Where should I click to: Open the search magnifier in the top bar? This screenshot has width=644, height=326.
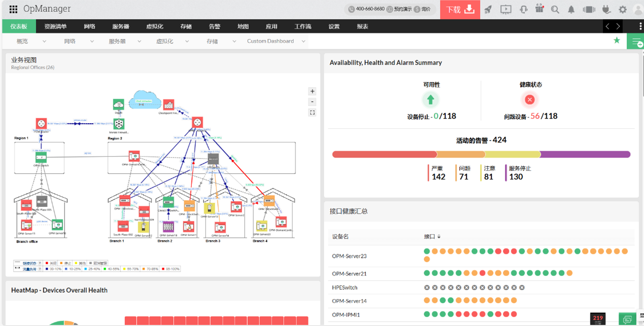(x=556, y=9)
